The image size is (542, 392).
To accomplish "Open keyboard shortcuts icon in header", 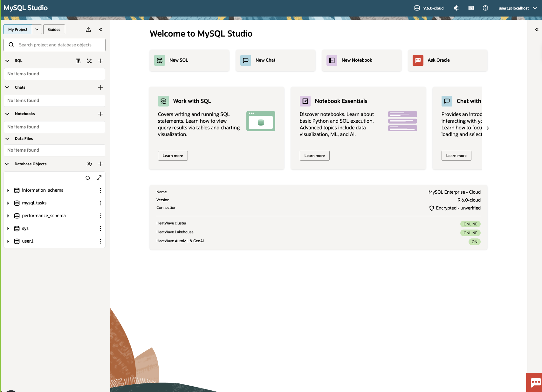I will tap(471, 8).
